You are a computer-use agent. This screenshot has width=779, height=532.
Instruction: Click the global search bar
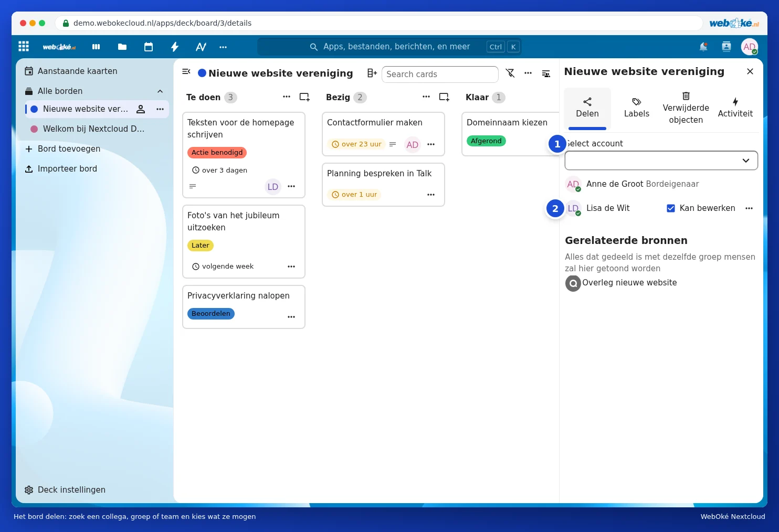[x=389, y=47]
